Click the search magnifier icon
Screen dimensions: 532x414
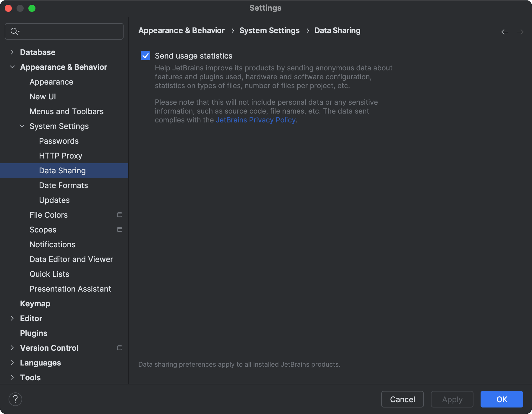point(14,31)
